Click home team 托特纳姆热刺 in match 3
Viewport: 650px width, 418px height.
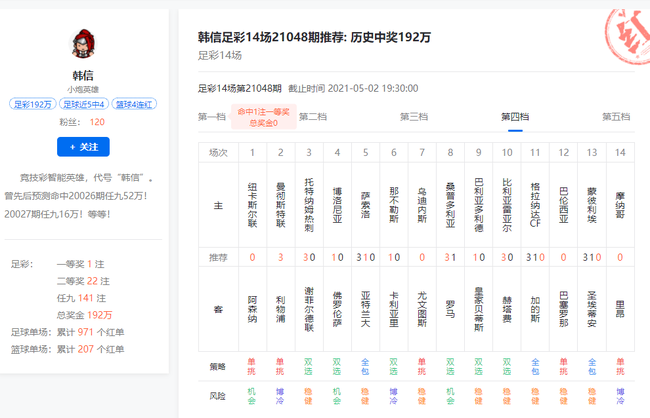point(309,205)
